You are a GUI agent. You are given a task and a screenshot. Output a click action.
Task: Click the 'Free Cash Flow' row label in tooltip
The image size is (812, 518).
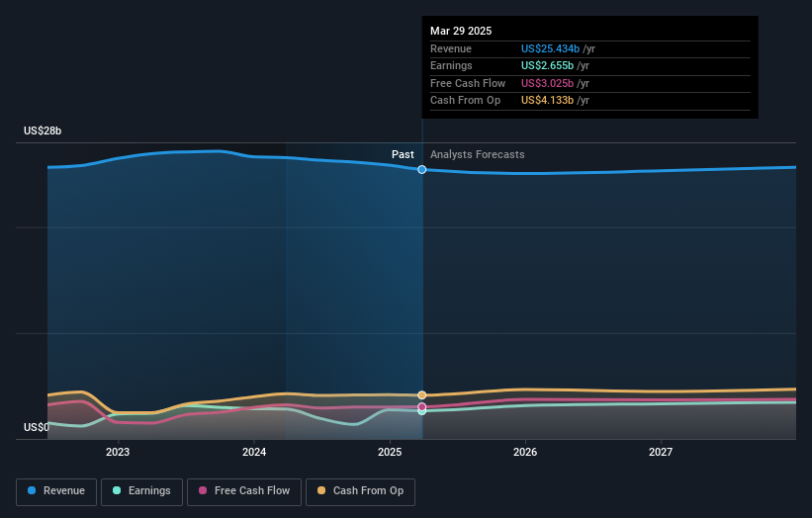coord(468,83)
